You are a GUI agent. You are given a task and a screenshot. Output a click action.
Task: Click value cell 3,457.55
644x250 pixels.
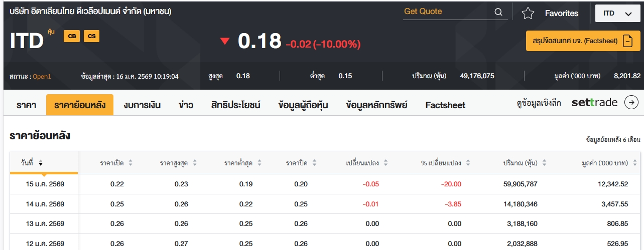(614, 204)
